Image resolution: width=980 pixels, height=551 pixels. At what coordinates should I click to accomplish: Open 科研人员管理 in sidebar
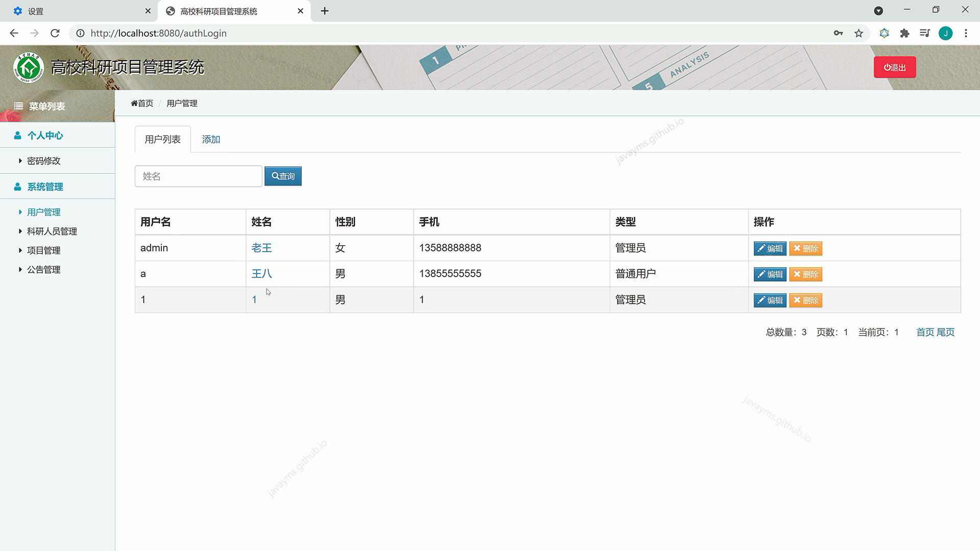click(52, 232)
